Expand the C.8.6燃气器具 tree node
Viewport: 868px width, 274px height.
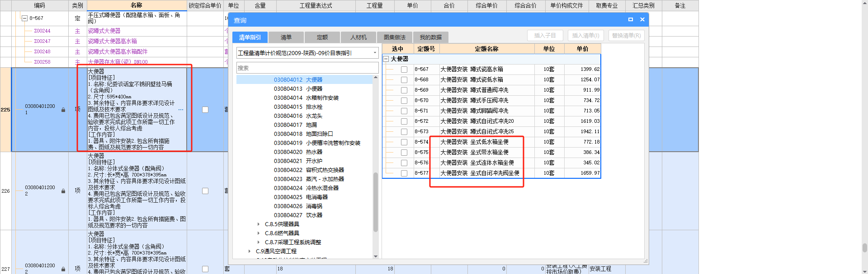click(258, 233)
